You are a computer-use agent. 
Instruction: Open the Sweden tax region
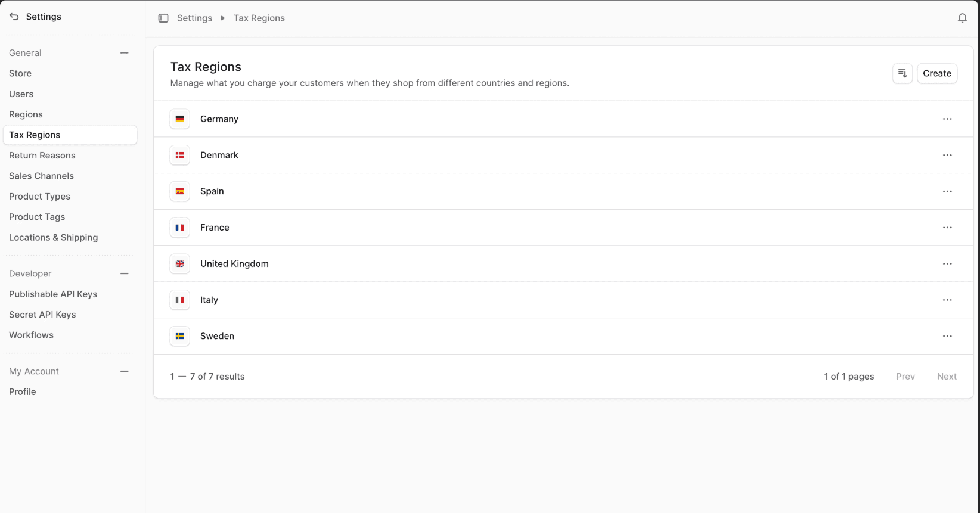pyautogui.click(x=563, y=336)
